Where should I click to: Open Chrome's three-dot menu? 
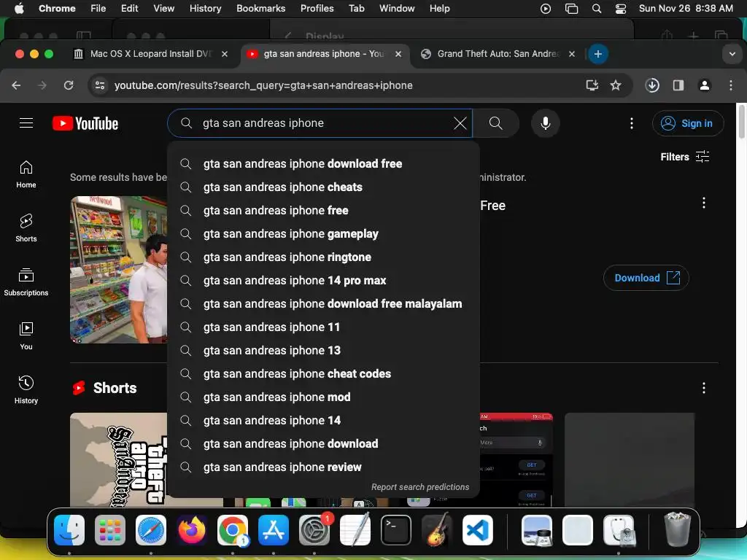point(731,85)
